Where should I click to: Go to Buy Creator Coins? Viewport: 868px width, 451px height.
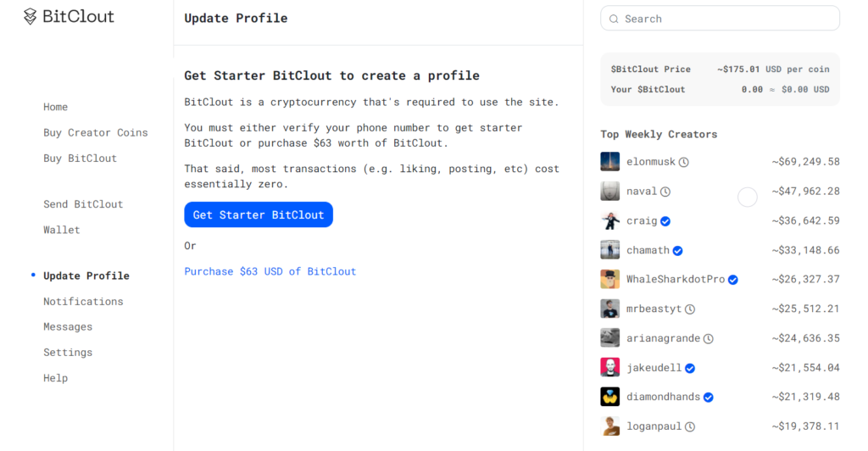pos(95,132)
